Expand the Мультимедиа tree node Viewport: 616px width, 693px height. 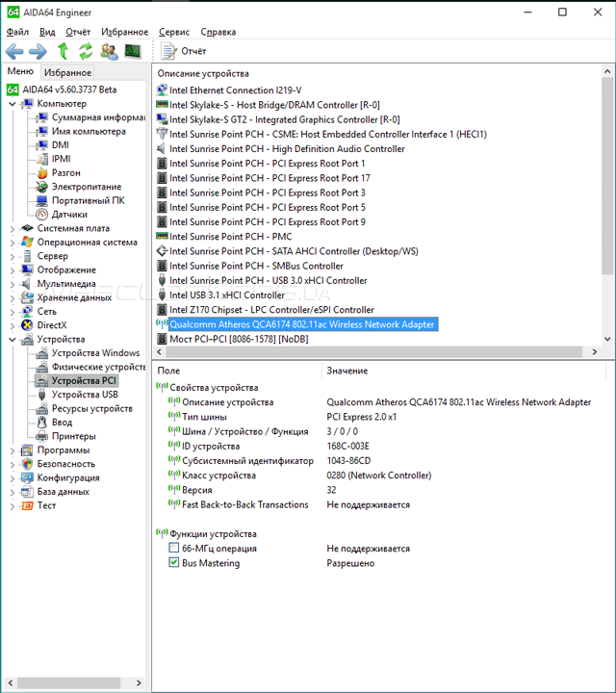13,284
